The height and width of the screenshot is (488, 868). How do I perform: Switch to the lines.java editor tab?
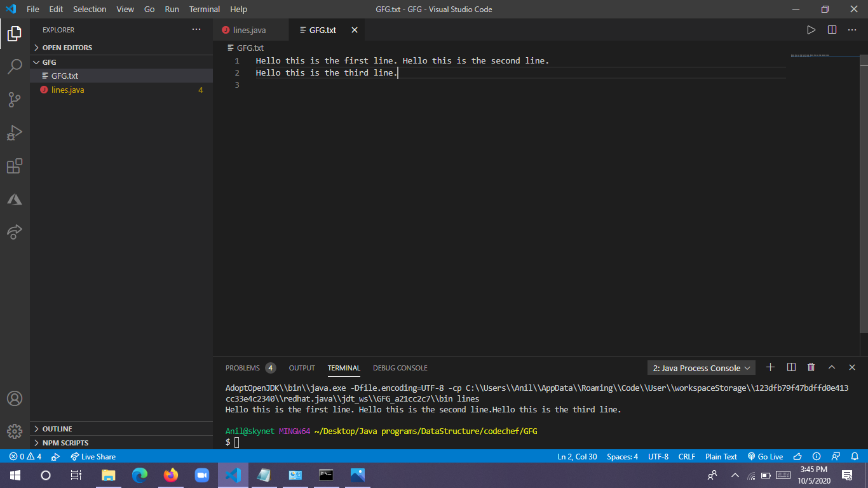pyautogui.click(x=250, y=30)
